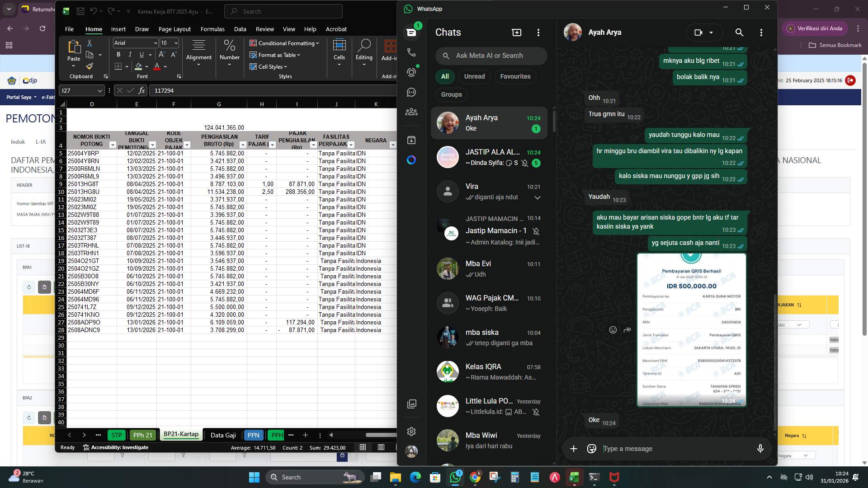Select the Format Painter tool
Viewport: 868px width, 488px height.
[89, 66]
